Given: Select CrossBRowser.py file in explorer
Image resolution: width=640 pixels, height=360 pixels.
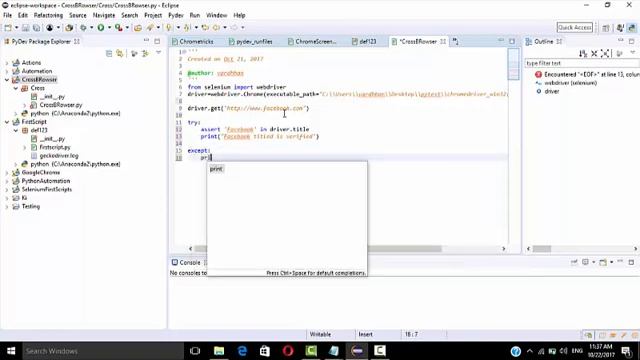Looking at the screenshot, I should (x=60, y=105).
